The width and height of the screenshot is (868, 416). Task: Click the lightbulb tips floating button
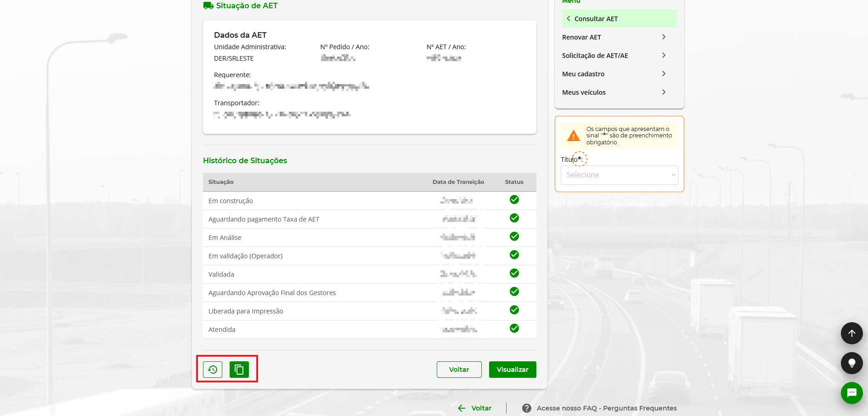(851, 363)
